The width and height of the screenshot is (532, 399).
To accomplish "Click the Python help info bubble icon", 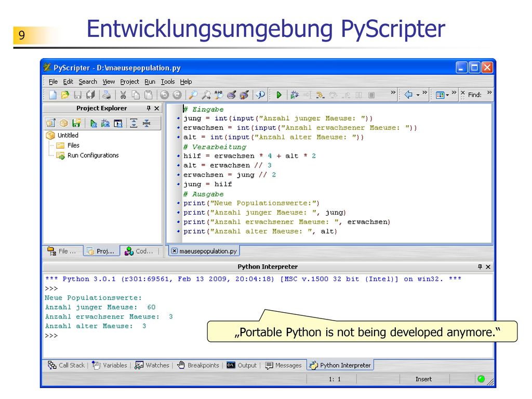I will click(x=261, y=95).
